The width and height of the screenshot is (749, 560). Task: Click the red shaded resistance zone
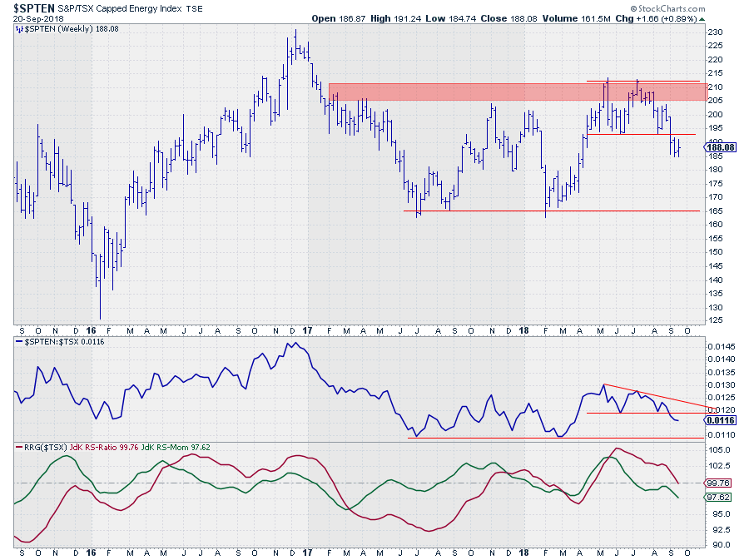pyautogui.click(x=499, y=92)
